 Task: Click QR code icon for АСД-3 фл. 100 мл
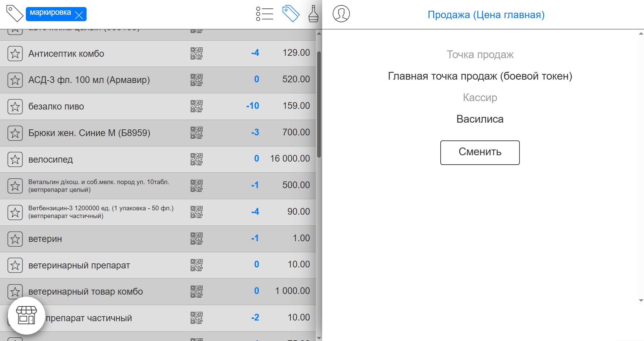pyautogui.click(x=197, y=80)
